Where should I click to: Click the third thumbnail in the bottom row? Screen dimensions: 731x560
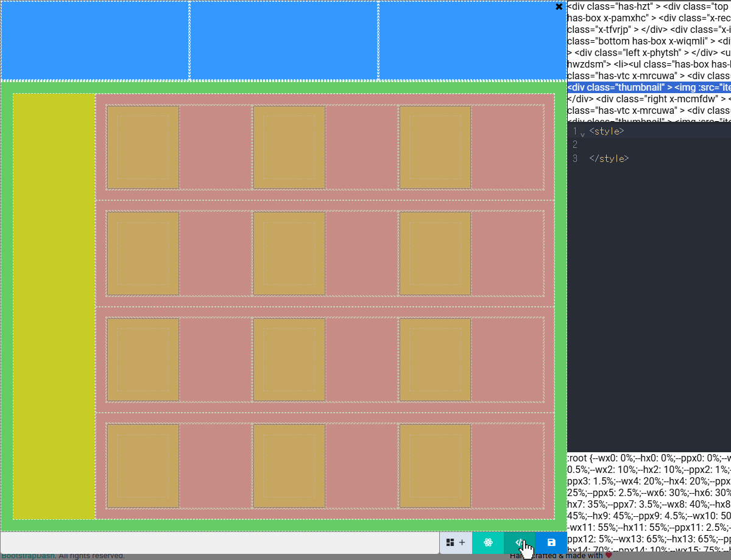[436, 466]
